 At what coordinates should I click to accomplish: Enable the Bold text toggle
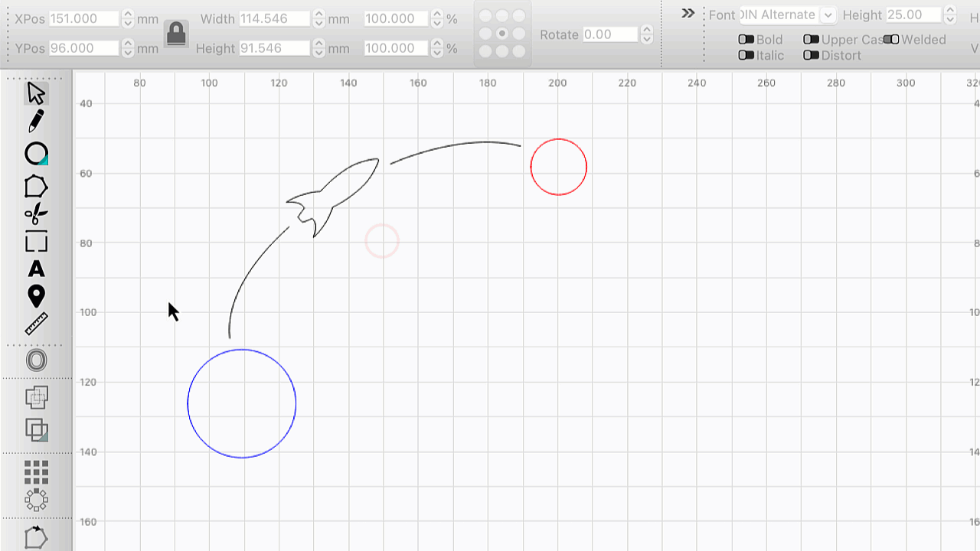point(746,40)
